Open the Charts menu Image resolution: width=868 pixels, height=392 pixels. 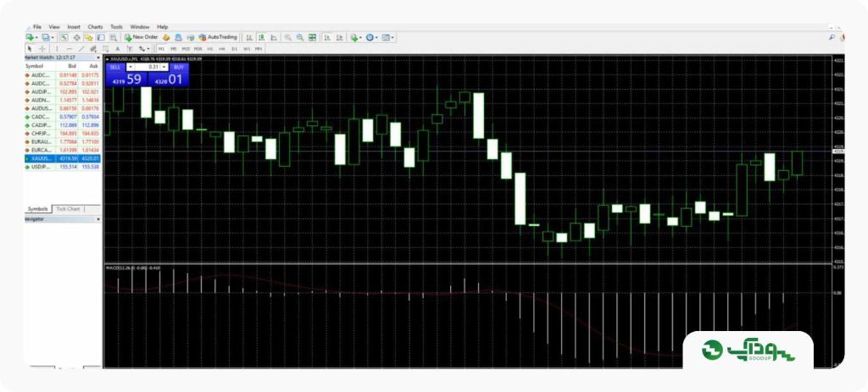95,26
